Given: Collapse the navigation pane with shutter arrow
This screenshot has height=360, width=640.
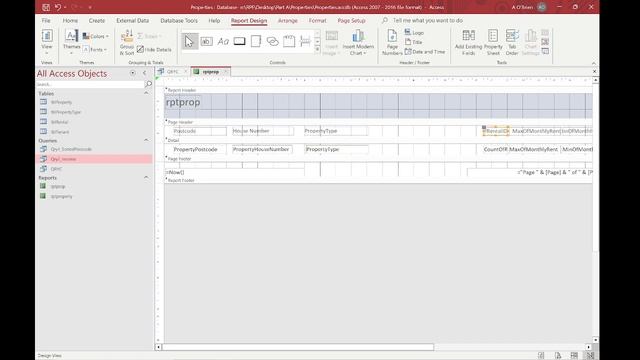Looking at the screenshot, I should pos(144,73).
